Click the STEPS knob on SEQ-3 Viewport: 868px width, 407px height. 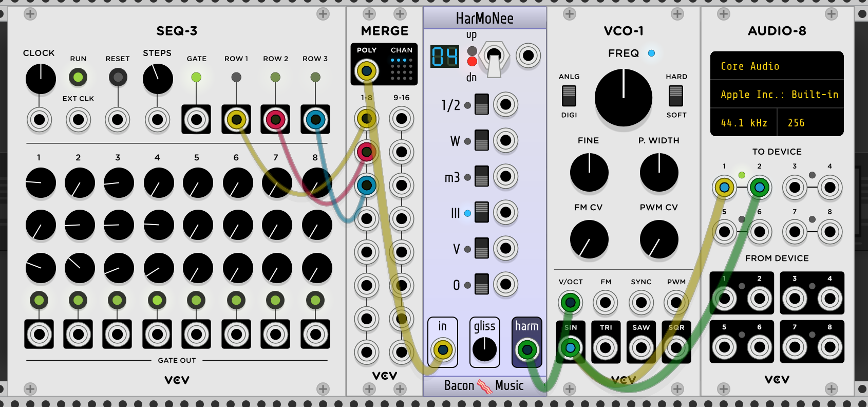point(158,79)
